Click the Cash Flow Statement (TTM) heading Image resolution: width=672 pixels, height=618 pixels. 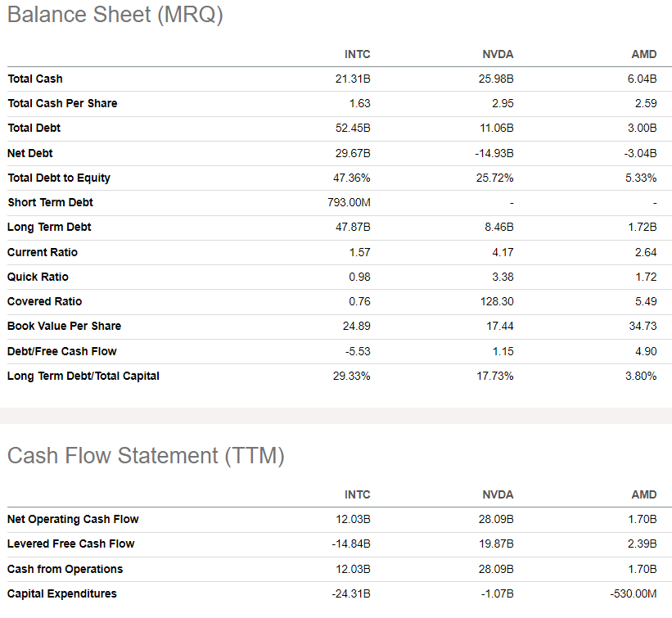pos(146,456)
